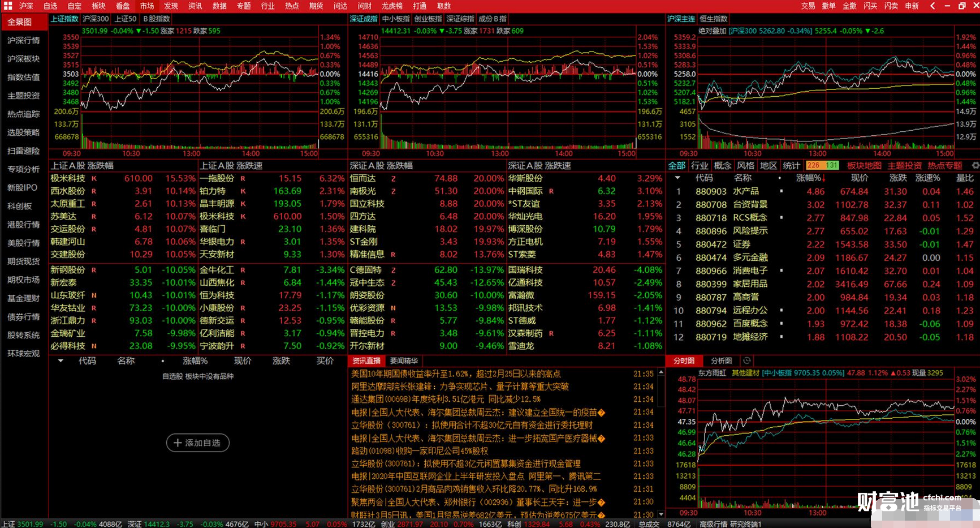The height and width of the screenshot is (528, 980).
Task: Click the 添加自选 add watchlist button
Action: pyautogui.click(x=198, y=443)
